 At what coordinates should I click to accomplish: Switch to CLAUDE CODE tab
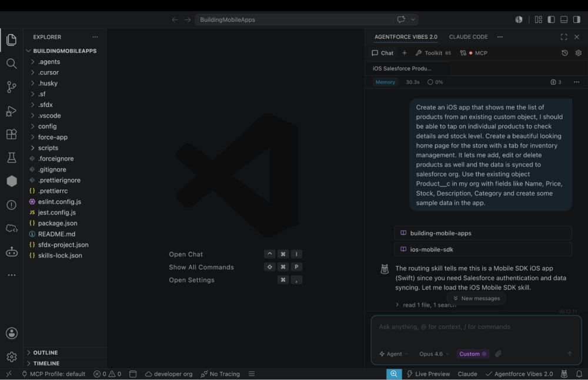469,37
